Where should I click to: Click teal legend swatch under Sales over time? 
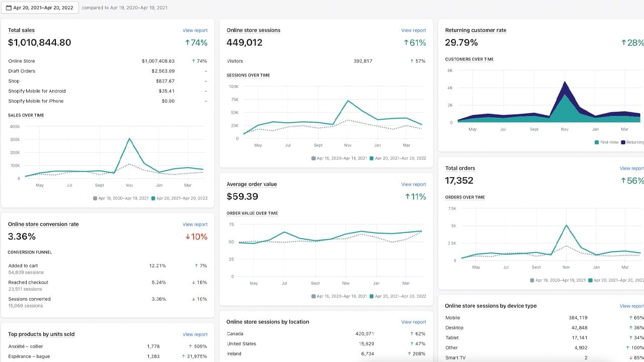(153, 199)
